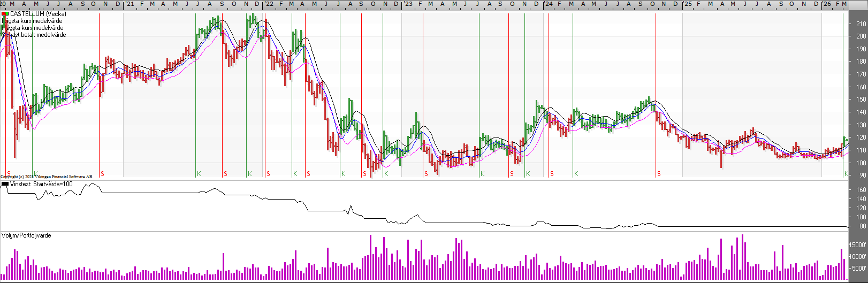The image size is (868, 283).
Task: Jump to the '21 year mark on timeline
Action: 130,4
